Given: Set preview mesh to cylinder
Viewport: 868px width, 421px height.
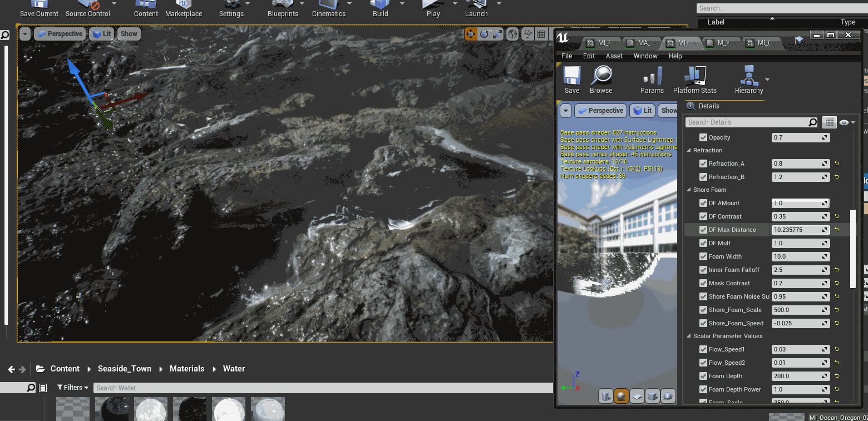Looking at the screenshot, I should point(605,396).
